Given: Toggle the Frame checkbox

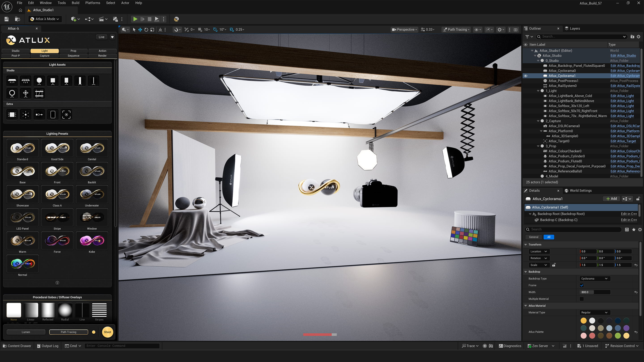Looking at the screenshot, I should pyautogui.click(x=582, y=285).
